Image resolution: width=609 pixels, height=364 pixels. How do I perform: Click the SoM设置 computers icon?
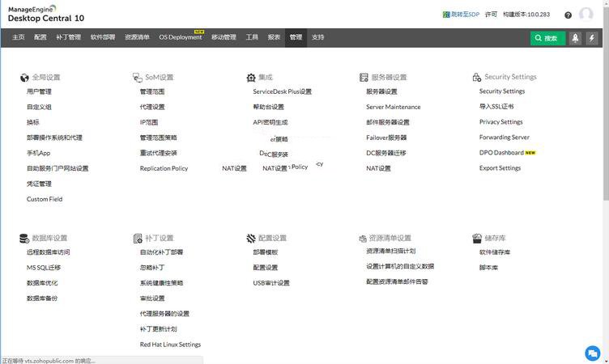(138, 78)
